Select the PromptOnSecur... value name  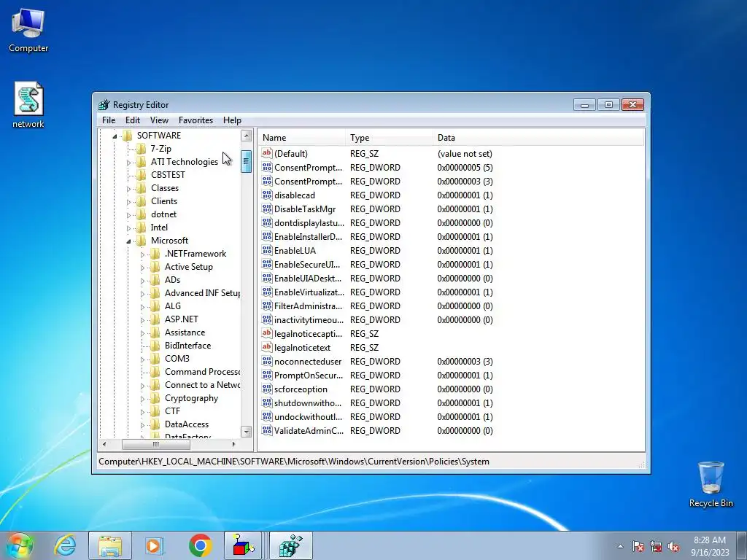[x=309, y=375]
